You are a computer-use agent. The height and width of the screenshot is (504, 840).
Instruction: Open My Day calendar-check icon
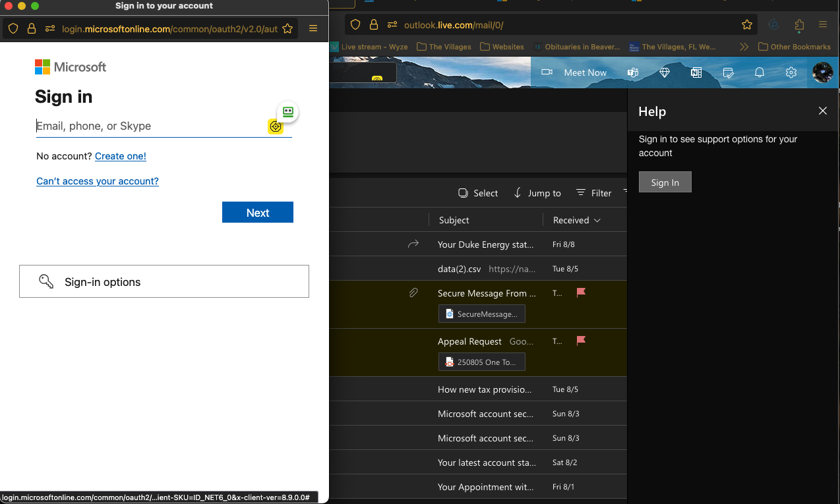click(728, 72)
